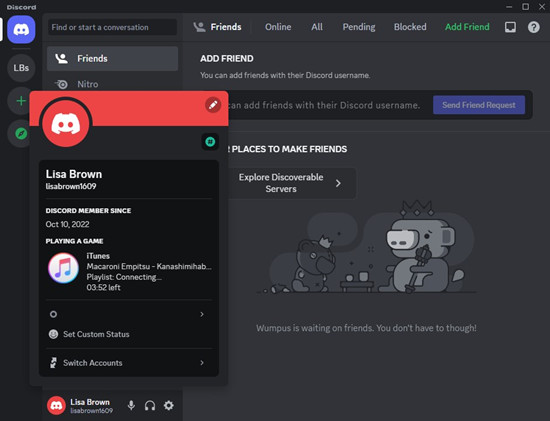Click Explore Discoverable Servers button
550x421 pixels.
click(291, 183)
